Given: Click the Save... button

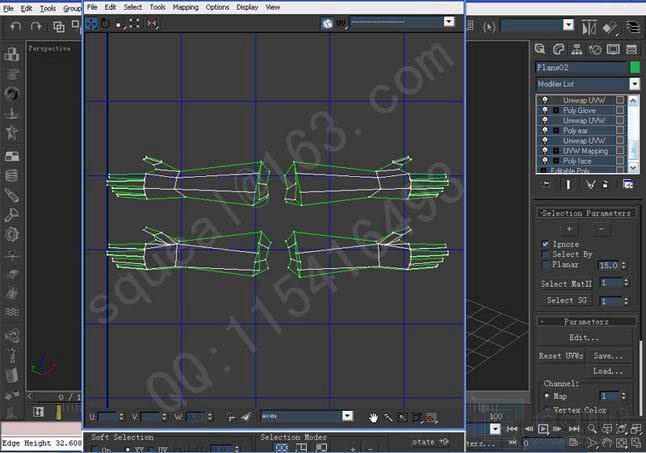Looking at the screenshot, I should [608, 356].
